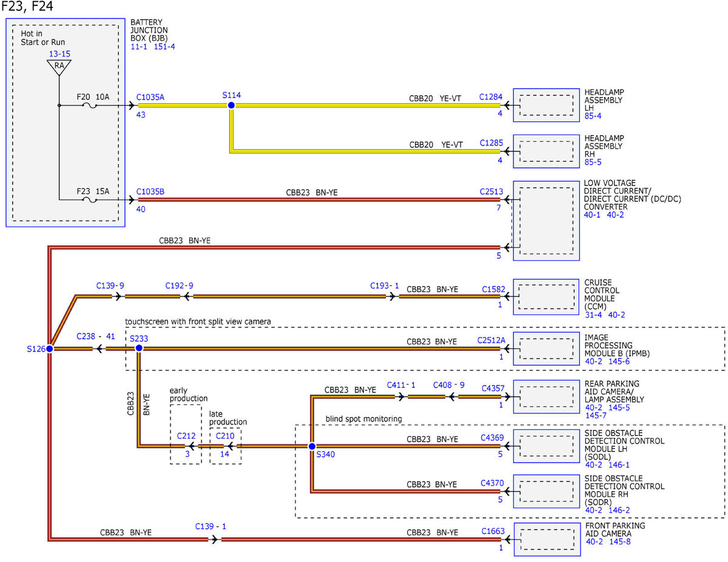The width and height of the screenshot is (728, 562).
Task: Open the 13-15 reference above the RA symbol
Action: (59, 54)
